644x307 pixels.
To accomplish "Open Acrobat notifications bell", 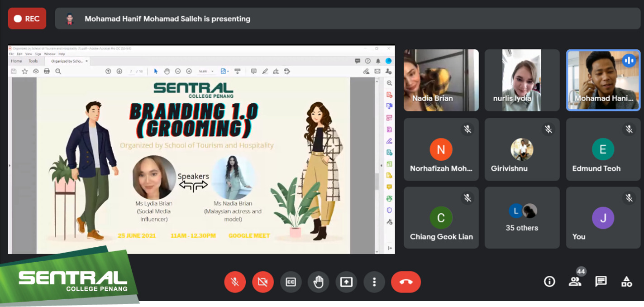I will point(378,61).
